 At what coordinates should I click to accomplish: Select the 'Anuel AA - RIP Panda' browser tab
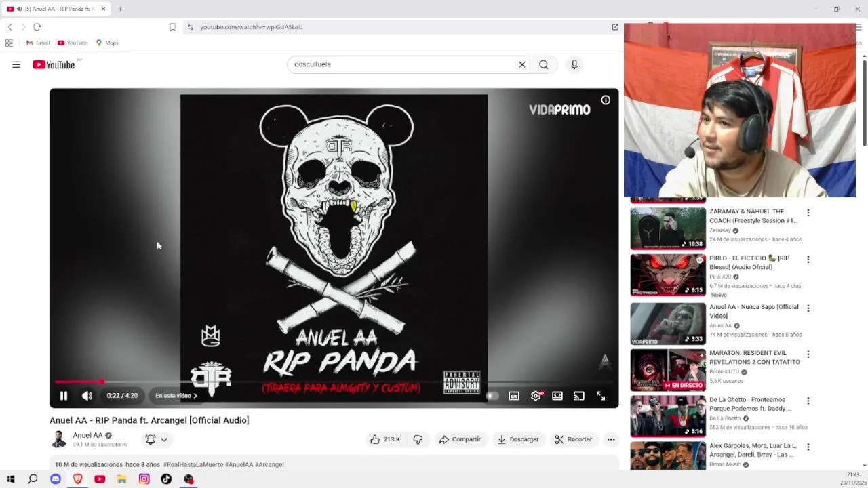point(56,9)
